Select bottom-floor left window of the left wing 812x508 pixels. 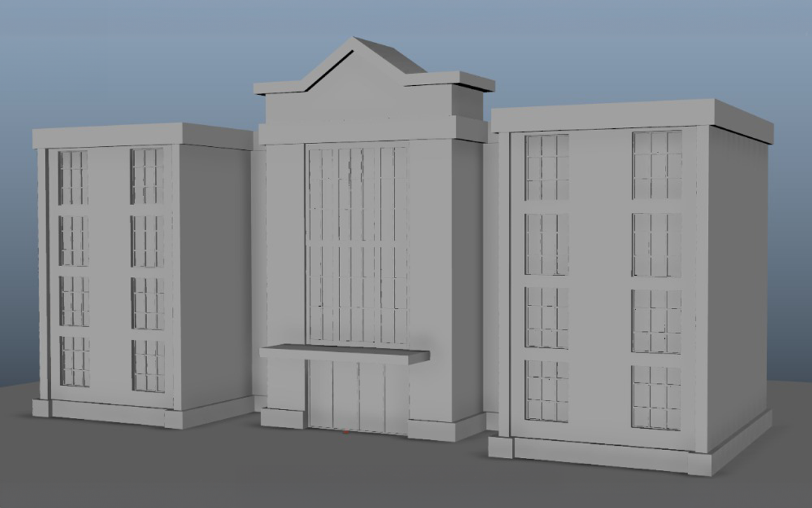75,361
